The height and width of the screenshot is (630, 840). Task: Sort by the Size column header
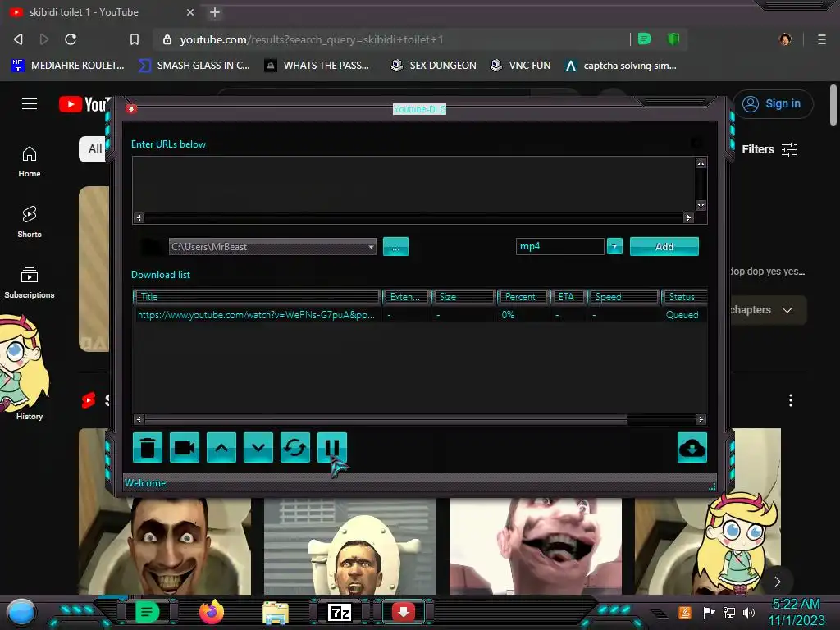tap(463, 297)
